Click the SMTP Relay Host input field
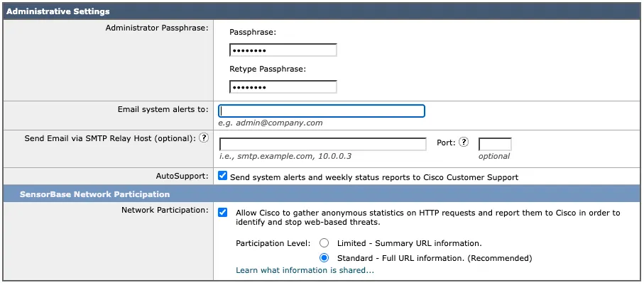Viewport: 644px width, 285px height. click(322, 144)
